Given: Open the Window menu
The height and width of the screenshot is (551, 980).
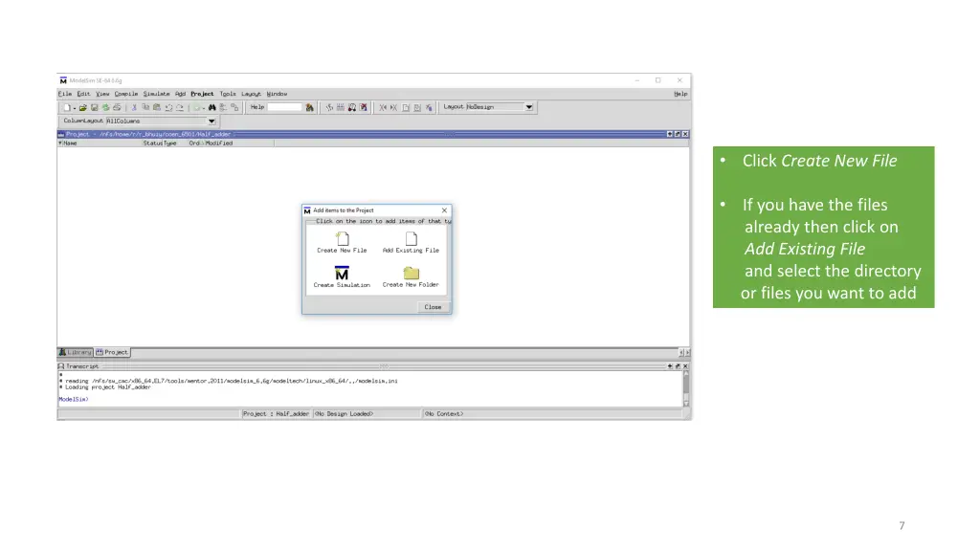Looking at the screenshot, I should click(x=277, y=94).
